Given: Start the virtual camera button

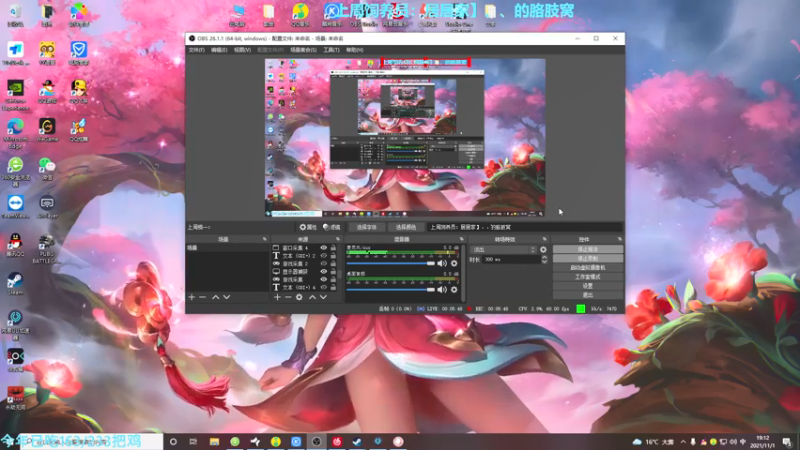Looking at the screenshot, I should click(x=588, y=267).
